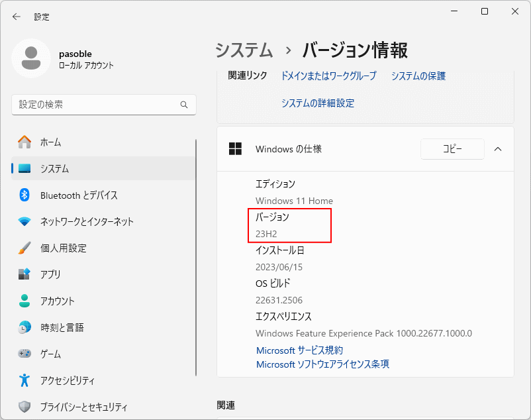Click the personalization paintbrush icon
This screenshot has width=531, height=420.
[24, 248]
